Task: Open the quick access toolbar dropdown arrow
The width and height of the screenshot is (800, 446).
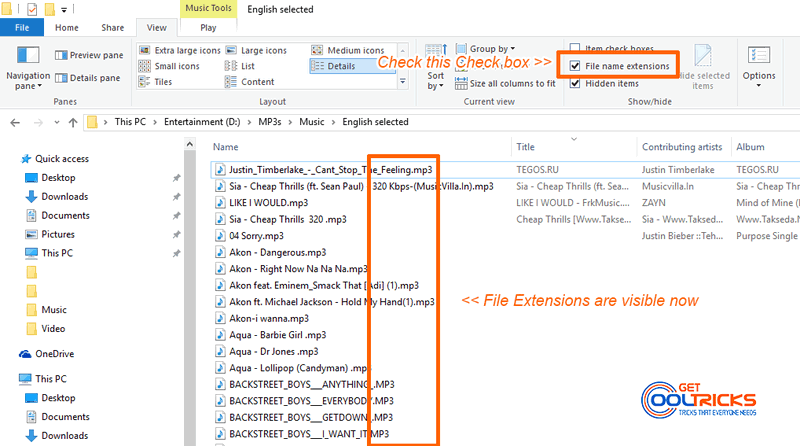Action: 64,9
